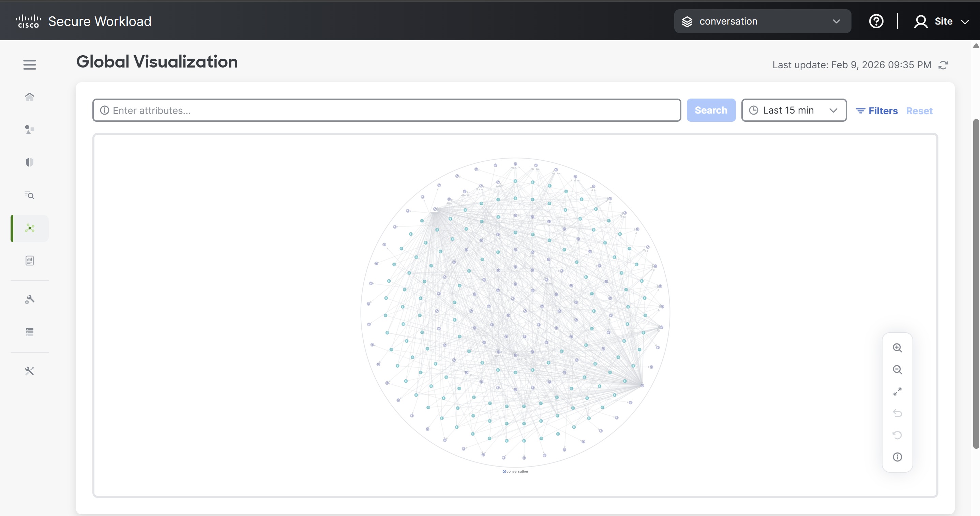Open the Manage wrench sidebar icon

pos(29,299)
